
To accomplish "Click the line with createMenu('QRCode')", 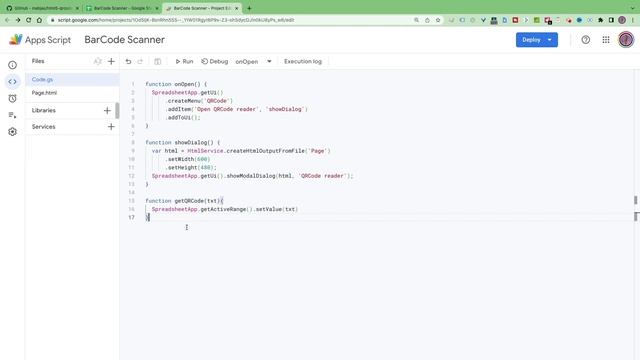I will [200, 101].
